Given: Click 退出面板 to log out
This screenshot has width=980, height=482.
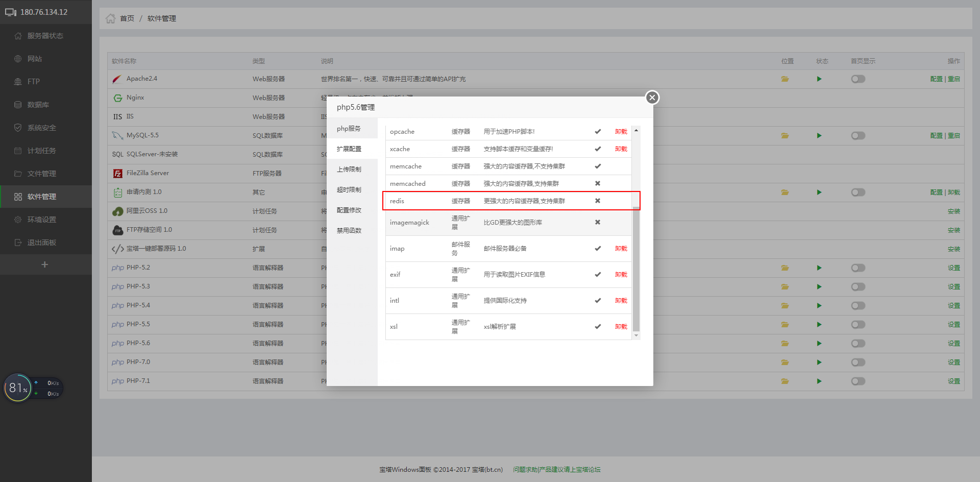Looking at the screenshot, I should click(45, 243).
